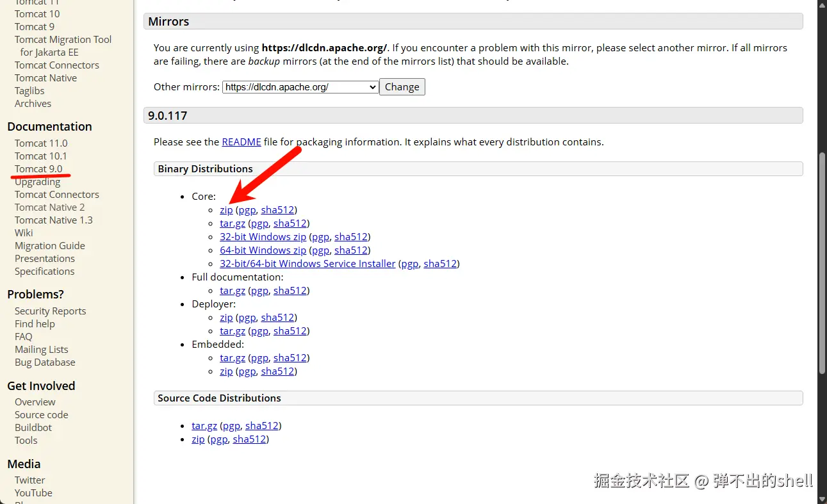Screen dimensions: 827x504
Task: Open Mailing Lists page
Action: pyautogui.click(x=42, y=349)
